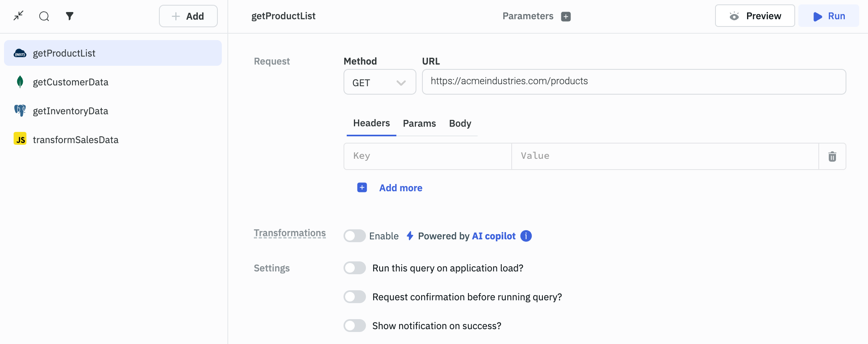Select the transformSalesData JS query
The width and height of the screenshot is (868, 344).
(75, 140)
